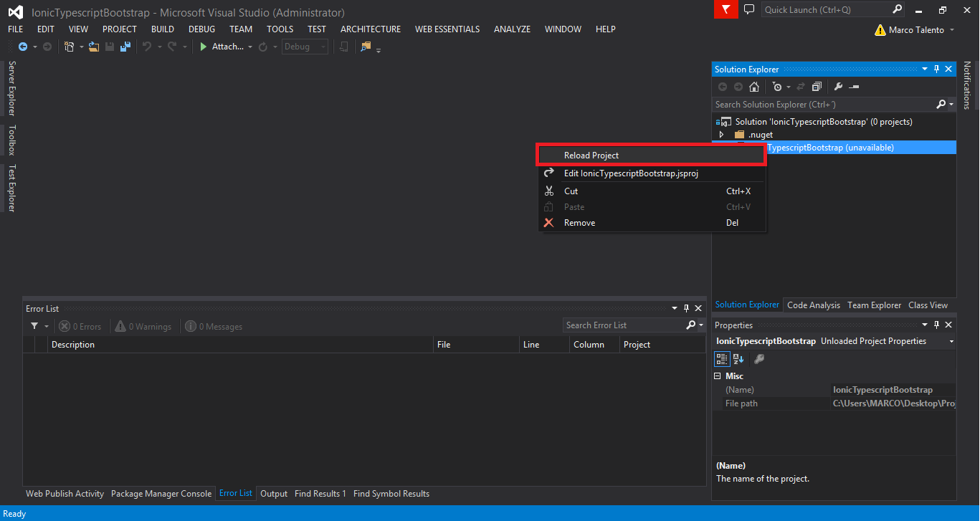Switch to the Class View tab
Image resolution: width=980 pixels, height=521 pixels.
click(x=928, y=305)
